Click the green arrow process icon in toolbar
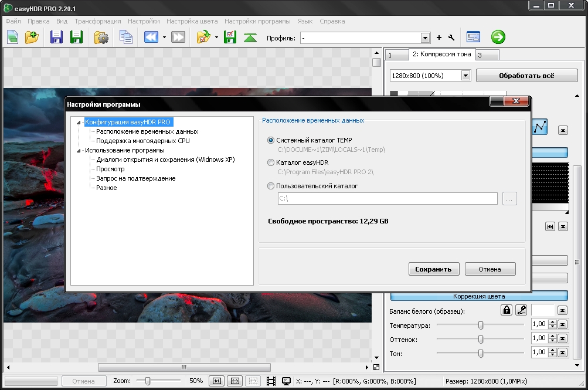The image size is (588, 390). 498,38
